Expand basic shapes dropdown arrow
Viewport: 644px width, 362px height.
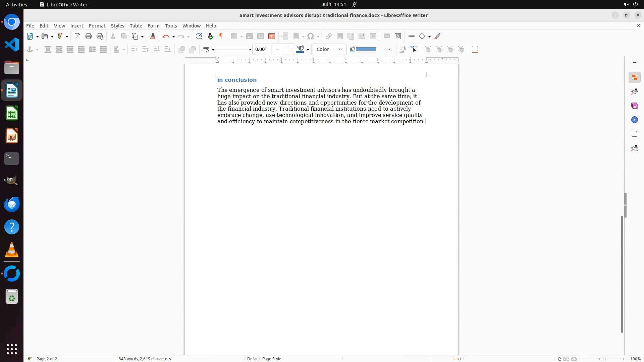tap(430, 37)
